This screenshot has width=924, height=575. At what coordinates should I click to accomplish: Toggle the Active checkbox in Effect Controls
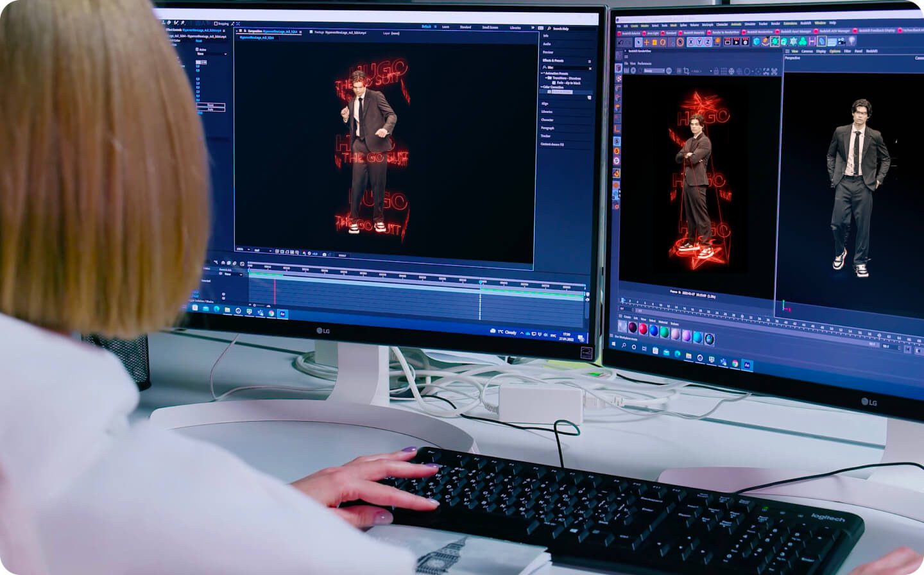198,49
